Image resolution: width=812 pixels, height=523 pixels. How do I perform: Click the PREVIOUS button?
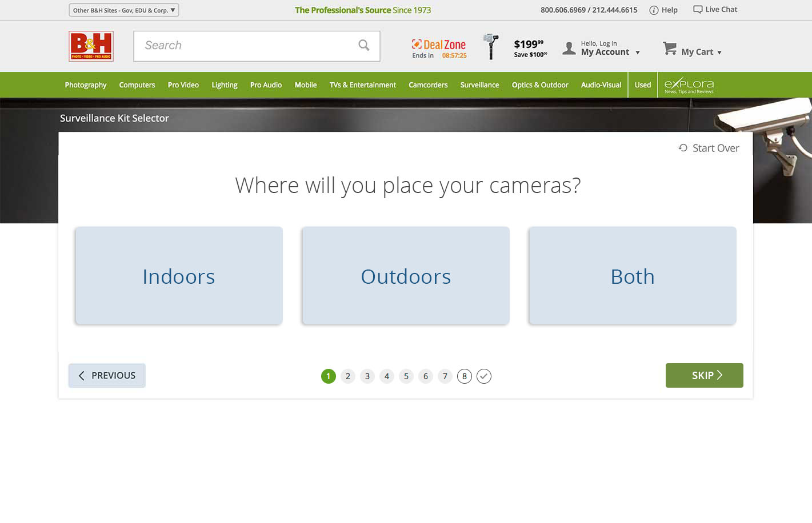point(107,376)
